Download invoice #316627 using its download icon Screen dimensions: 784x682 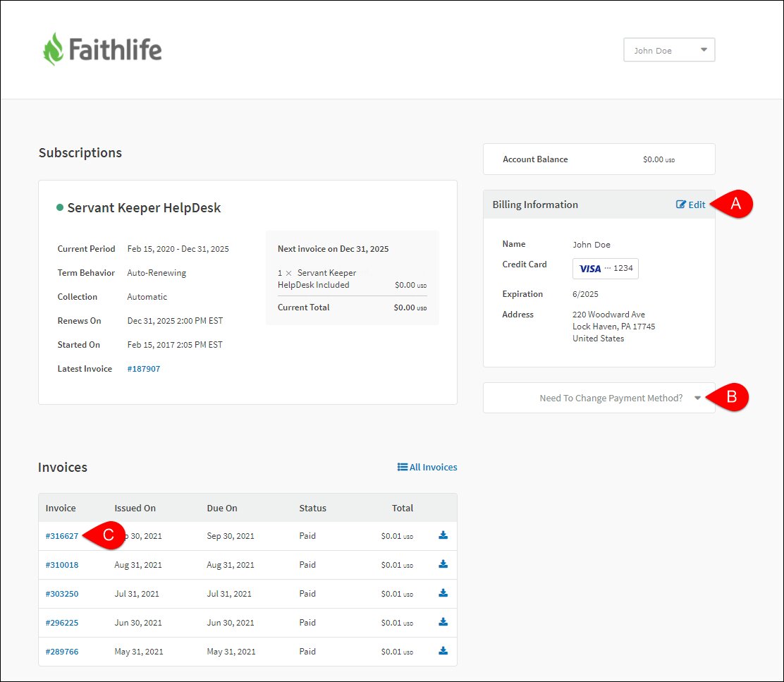coord(443,535)
